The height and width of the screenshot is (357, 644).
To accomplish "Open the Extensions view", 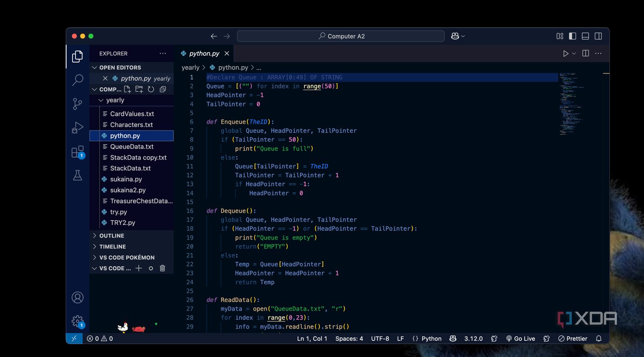I will pyautogui.click(x=78, y=152).
